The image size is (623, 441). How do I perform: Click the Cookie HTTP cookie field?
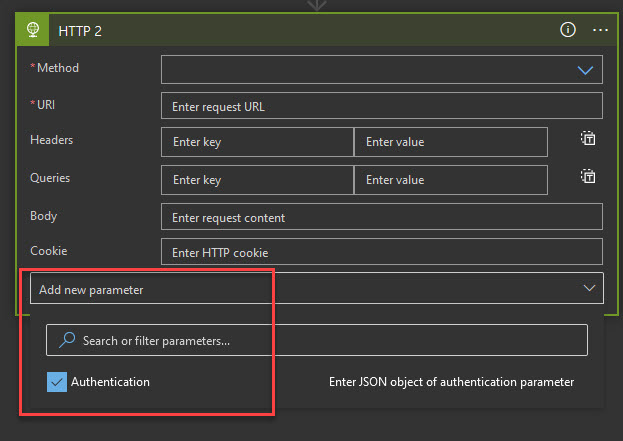tap(381, 252)
